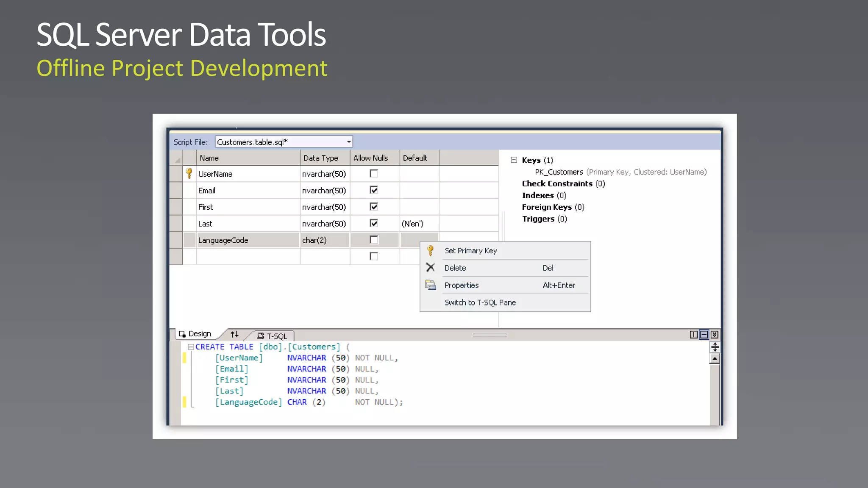The width and height of the screenshot is (868, 488).
Task: Click [LanguageCode] in the T-SQL code
Action: [x=248, y=402]
